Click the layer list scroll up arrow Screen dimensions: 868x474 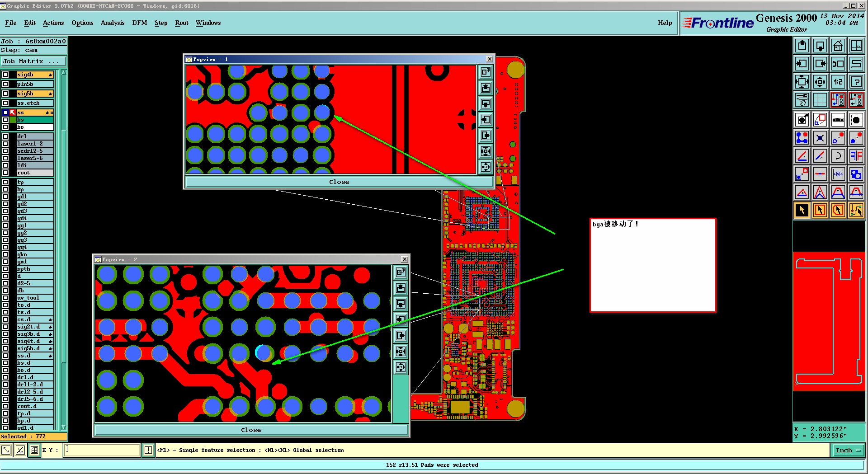coord(64,73)
